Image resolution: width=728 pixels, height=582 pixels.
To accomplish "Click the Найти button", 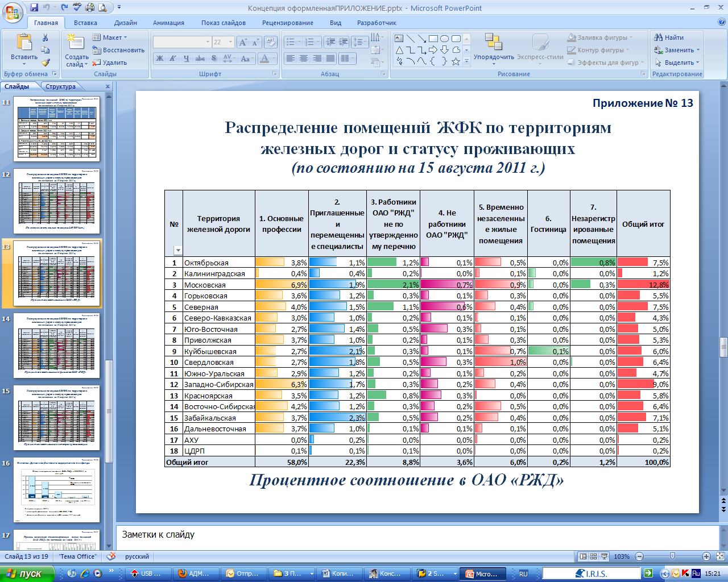I will pos(669,38).
